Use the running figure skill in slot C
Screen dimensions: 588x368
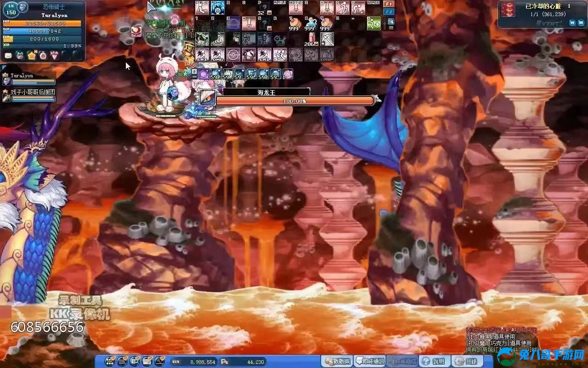(343, 8)
